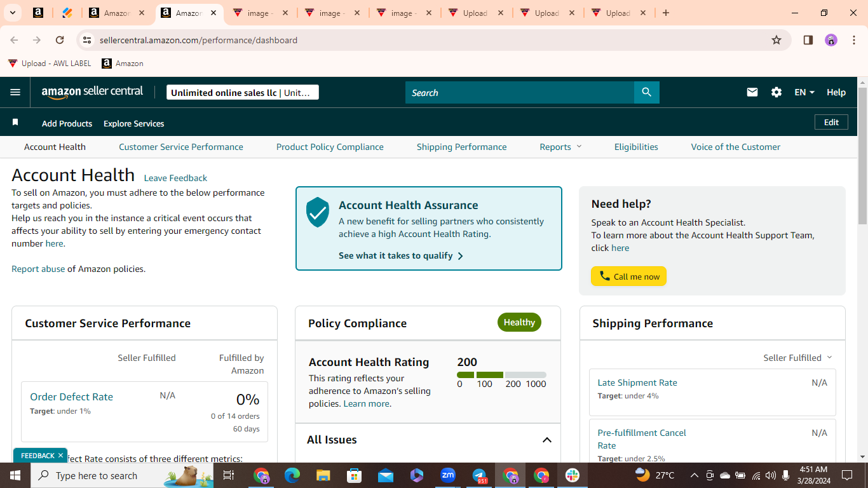The height and width of the screenshot is (488, 868).
Task: Open the Leave Feedback link
Action: (175, 178)
